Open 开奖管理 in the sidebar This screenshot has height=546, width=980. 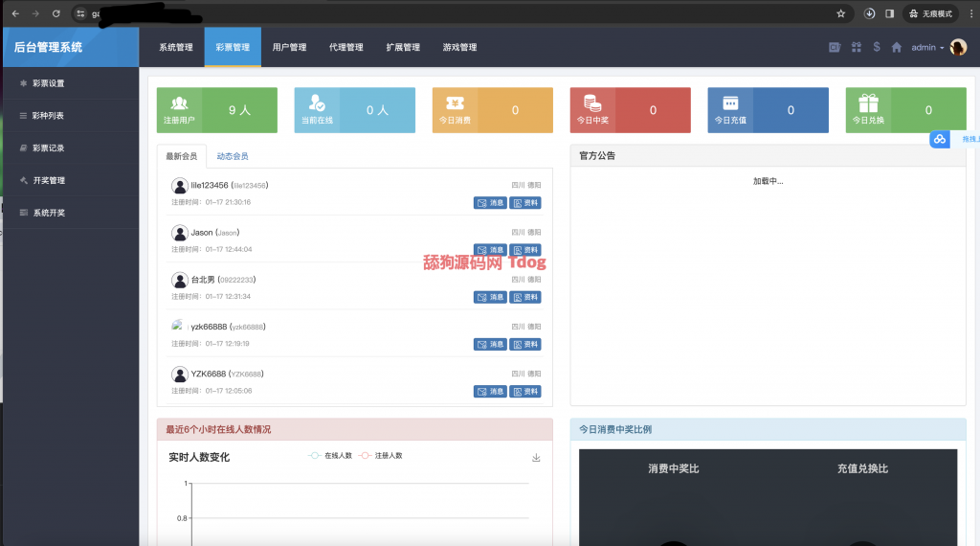point(48,180)
